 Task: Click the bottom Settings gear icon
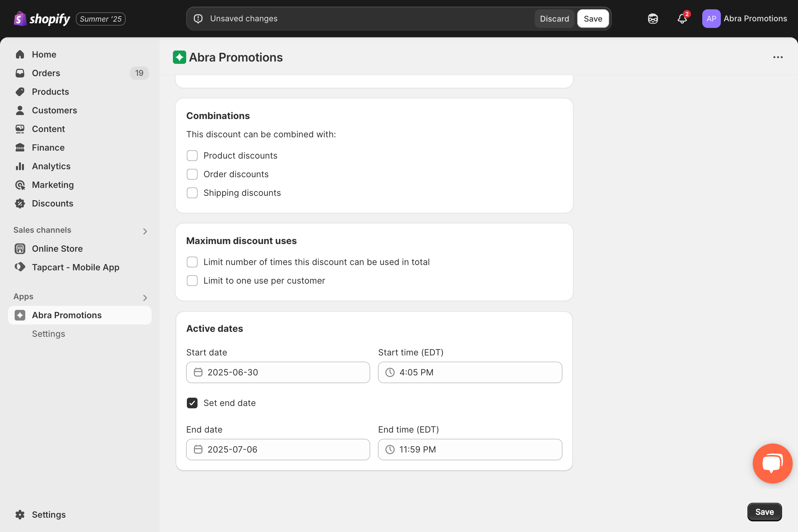pos(20,515)
